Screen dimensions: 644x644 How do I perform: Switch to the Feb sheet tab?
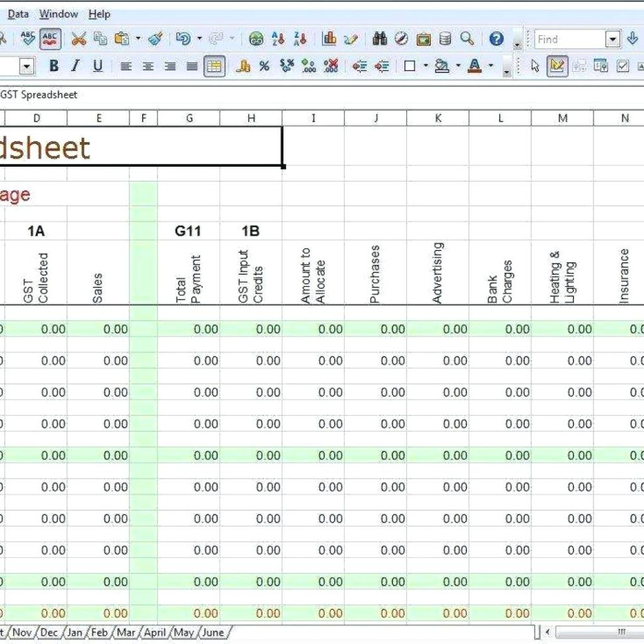point(100,633)
